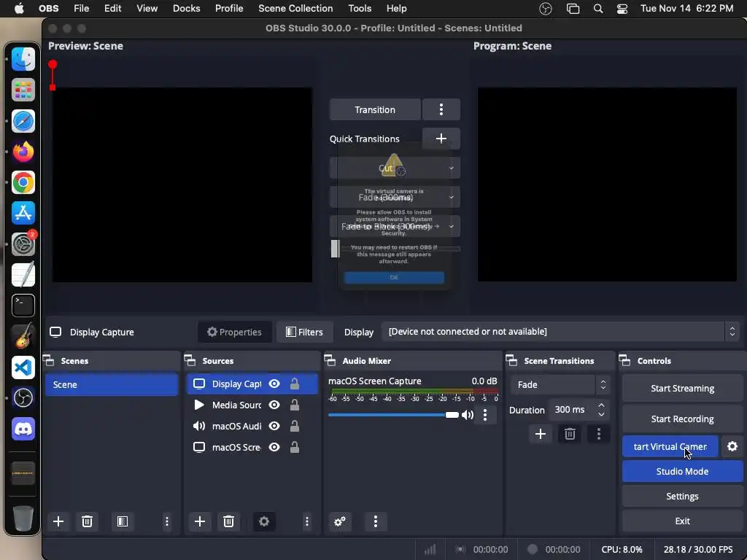Viewport: 747px width, 560px height.
Task: Add a new scene with plus icon
Action: 58,521
